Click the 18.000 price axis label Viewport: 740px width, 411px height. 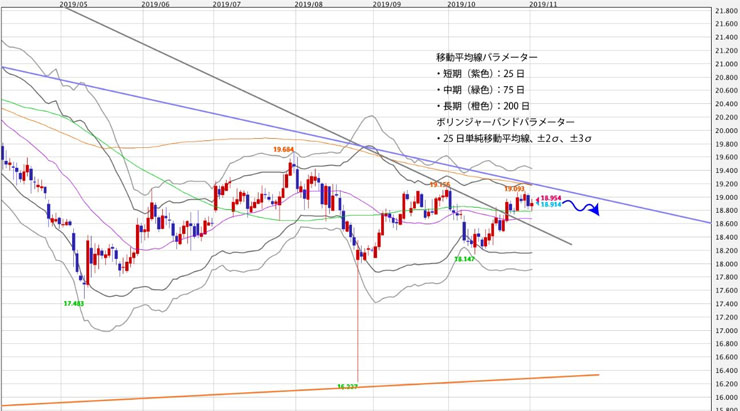point(726,264)
